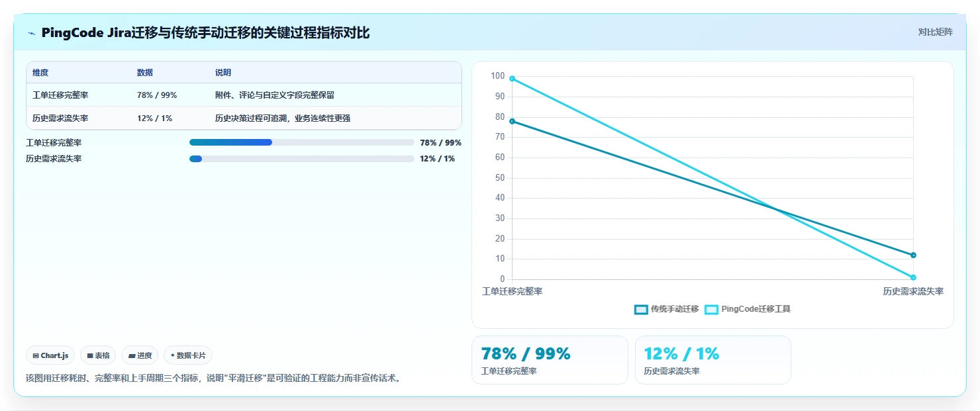Image resolution: width=980 pixels, height=411 pixels.
Task: Toggle the PingCode迁移工具 legend item
Action: pos(748,309)
